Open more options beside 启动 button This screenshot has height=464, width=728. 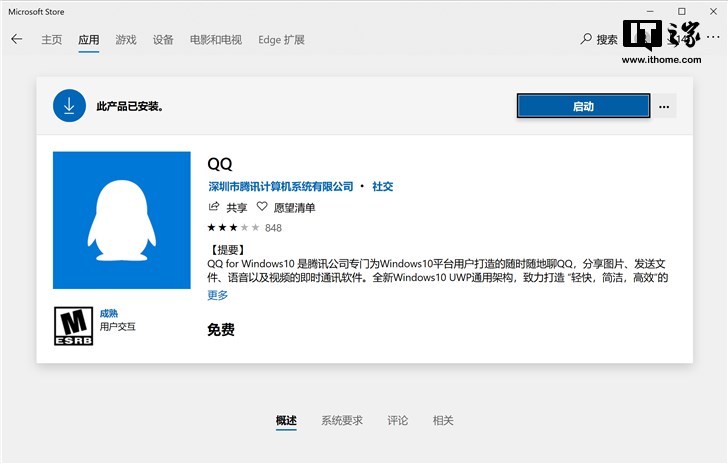click(x=664, y=106)
